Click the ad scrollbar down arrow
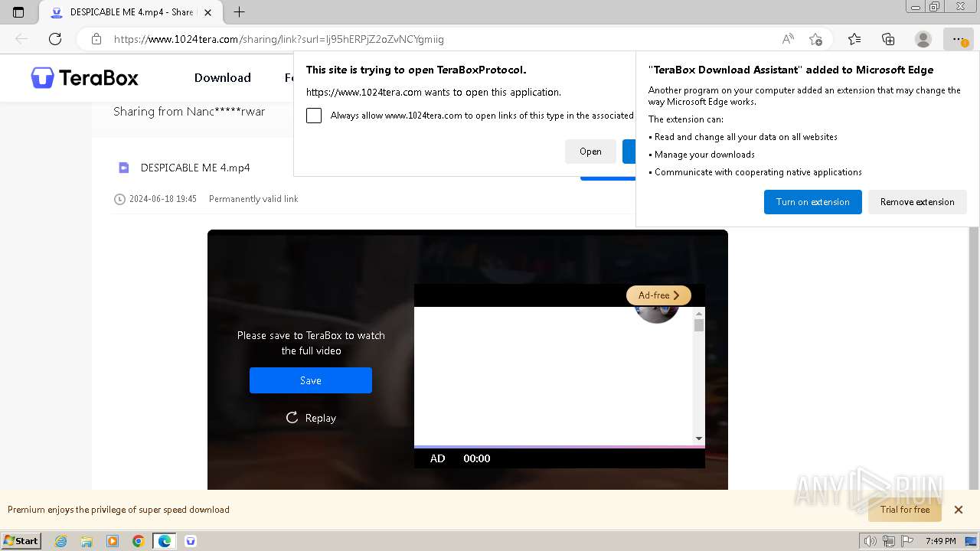Screen dimensions: 980x551 (x=699, y=439)
